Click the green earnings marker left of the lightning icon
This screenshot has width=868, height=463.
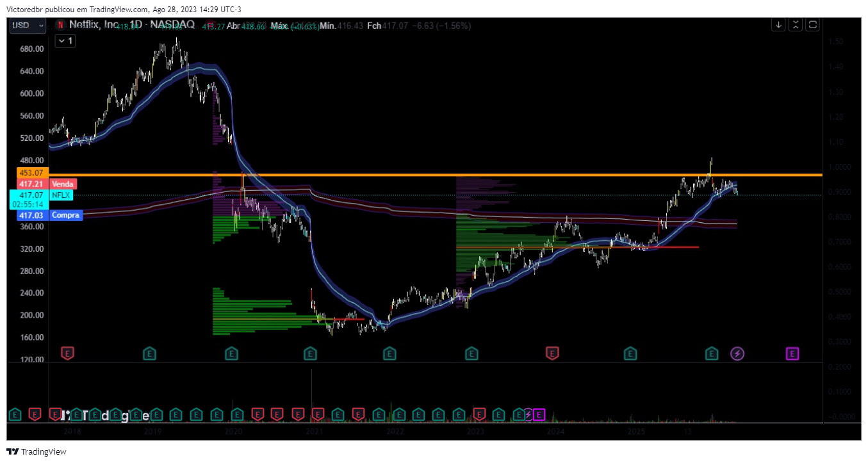click(x=712, y=353)
